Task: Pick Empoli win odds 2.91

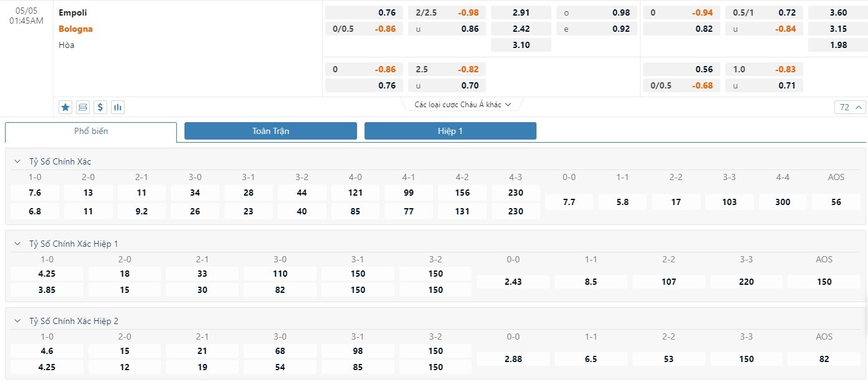Action: coord(521,12)
